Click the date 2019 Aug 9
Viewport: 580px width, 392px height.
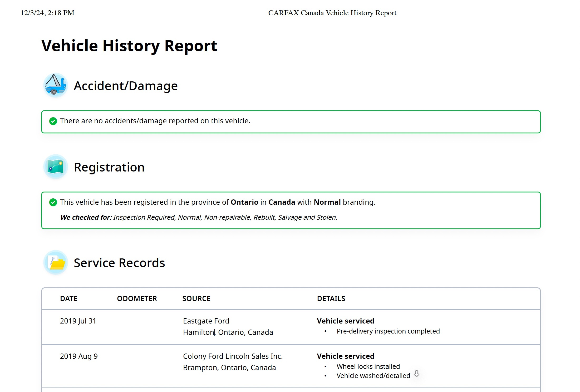pyautogui.click(x=79, y=356)
